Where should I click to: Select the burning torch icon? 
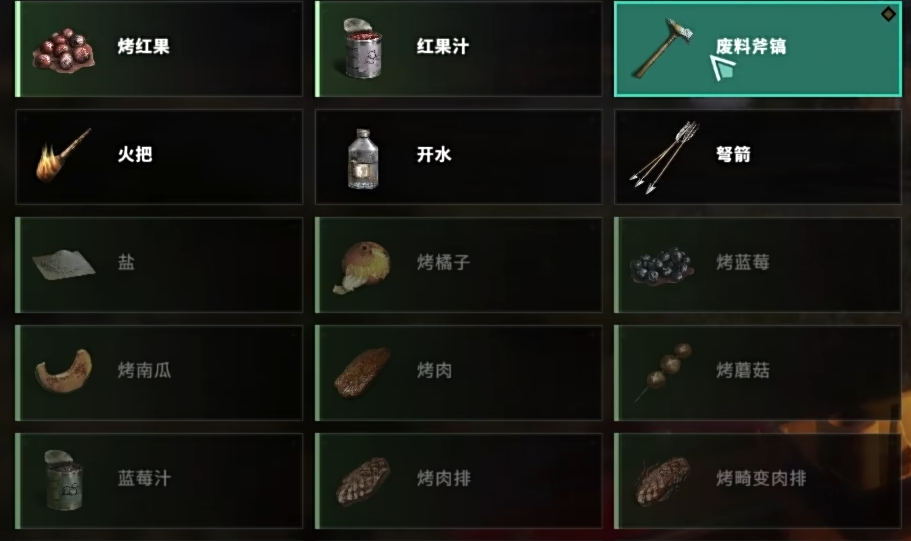coord(63,156)
